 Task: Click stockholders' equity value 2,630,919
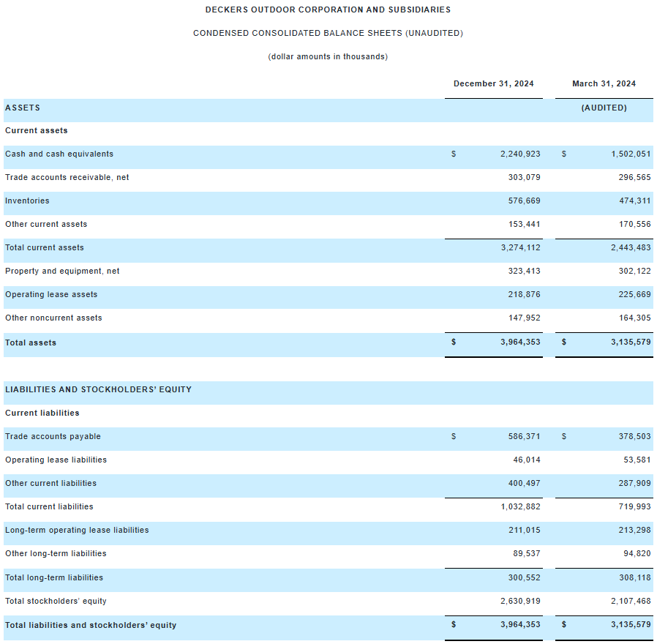[x=520, y=602]
